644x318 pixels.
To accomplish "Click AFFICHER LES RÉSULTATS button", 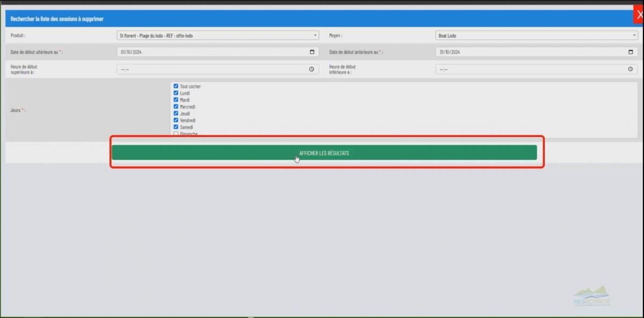I will click(324, 153).
